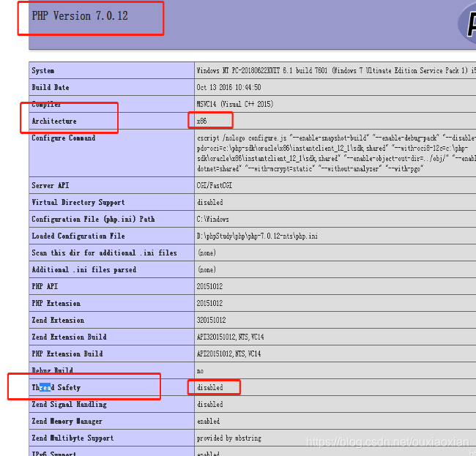Click the API320151012,NTS,VC14 value

pyautogui.click(x=230, y=337)
